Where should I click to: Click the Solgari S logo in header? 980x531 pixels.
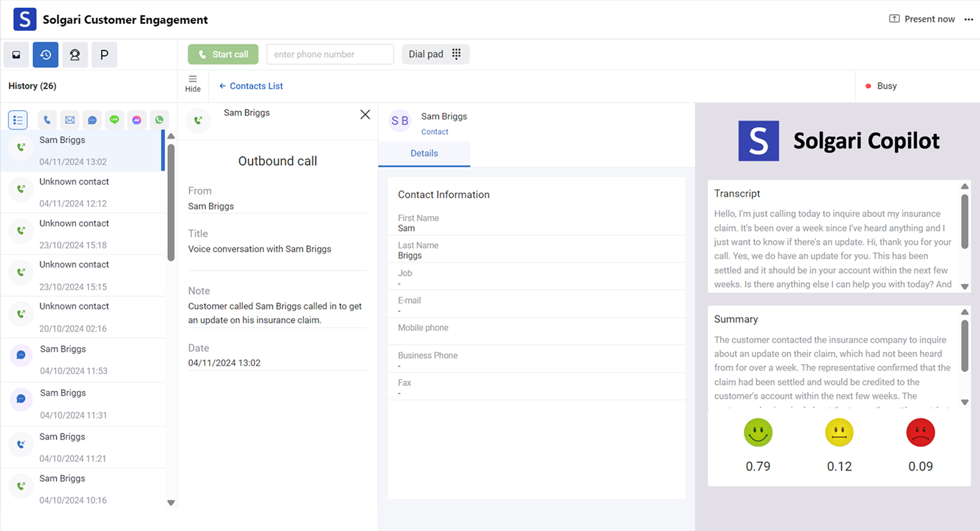(25, 19)
